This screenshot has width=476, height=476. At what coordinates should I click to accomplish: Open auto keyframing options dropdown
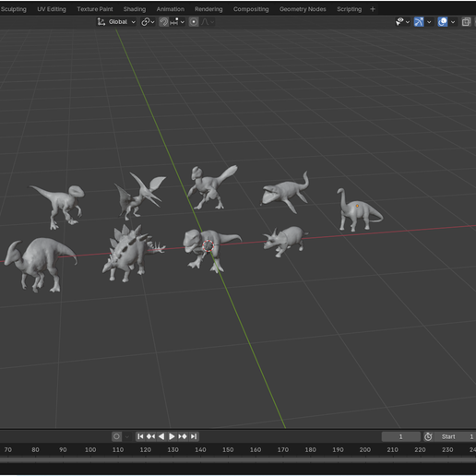coord(127,436)
